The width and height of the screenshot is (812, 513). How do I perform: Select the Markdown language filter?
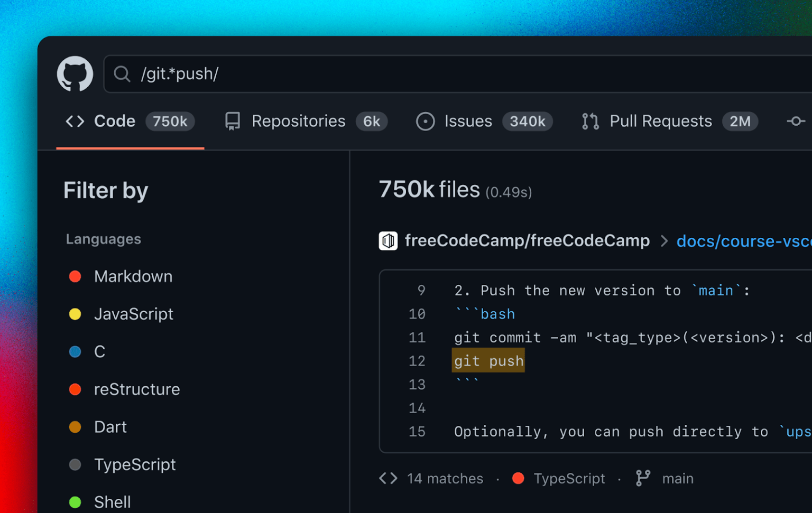133,276
